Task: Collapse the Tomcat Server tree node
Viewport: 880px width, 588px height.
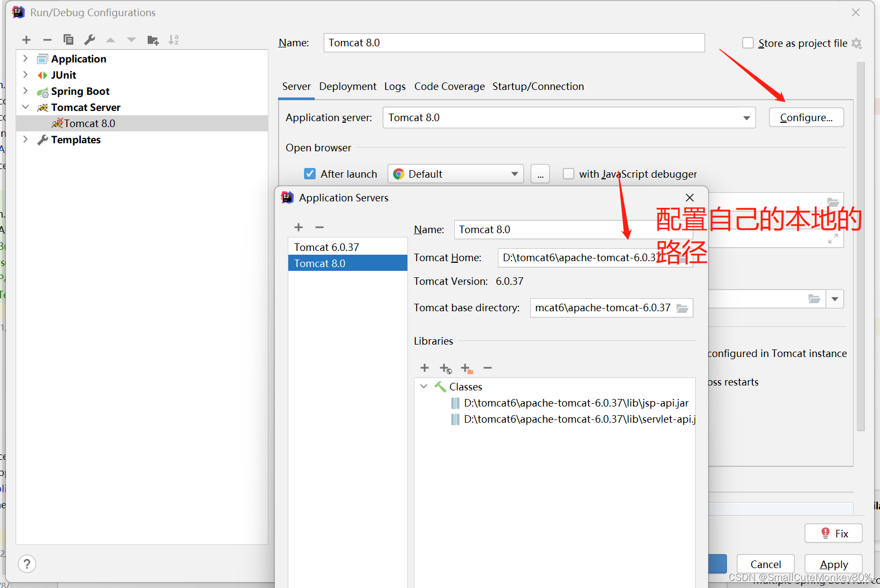Action: point(25,107)
